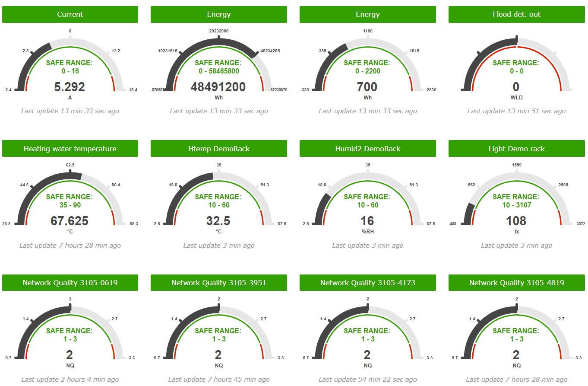The height and width of the screenshot is (386, 588).
Task: Open the Heating water temperature header
Action: (70, 149)
